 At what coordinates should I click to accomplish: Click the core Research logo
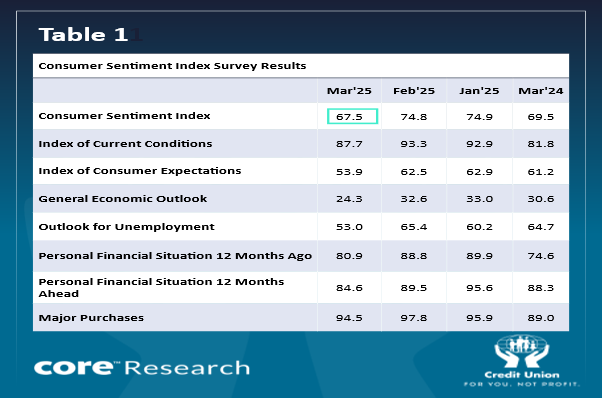142,367
